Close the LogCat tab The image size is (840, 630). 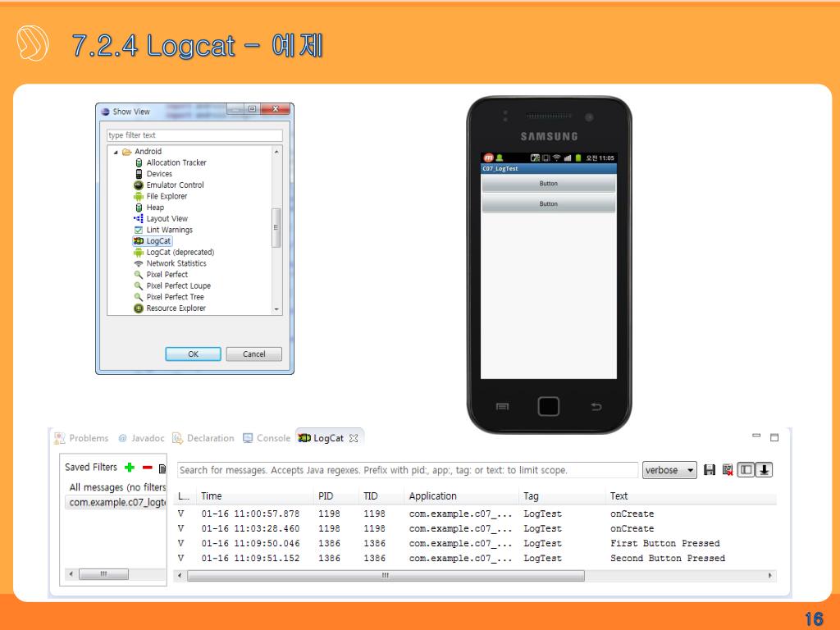point(354,438)
